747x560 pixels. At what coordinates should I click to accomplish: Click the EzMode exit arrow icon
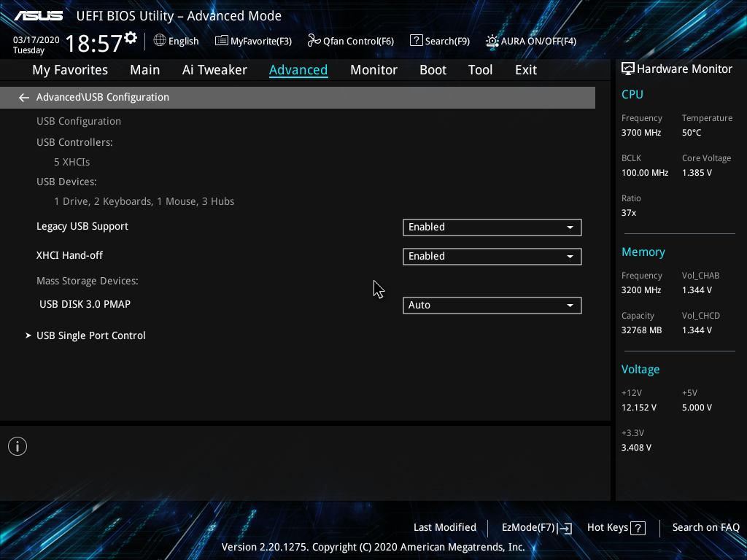[x=565, y=528]
